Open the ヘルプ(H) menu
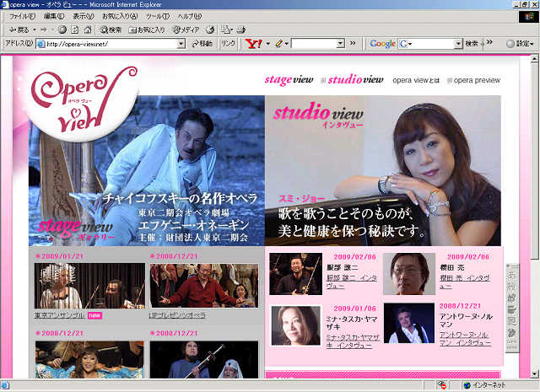Image resolution: width=540 pixels, height=392 pixels. coord(189,16)
